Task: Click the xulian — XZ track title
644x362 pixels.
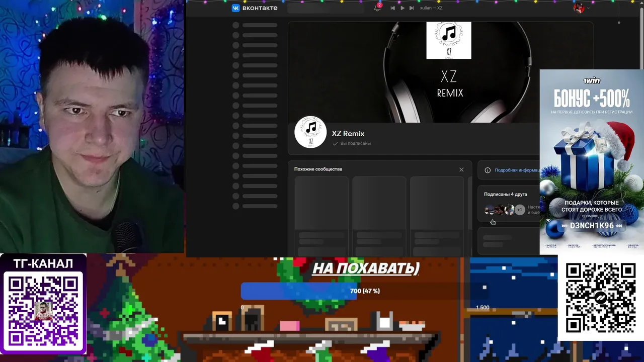Action: (431, 8)
